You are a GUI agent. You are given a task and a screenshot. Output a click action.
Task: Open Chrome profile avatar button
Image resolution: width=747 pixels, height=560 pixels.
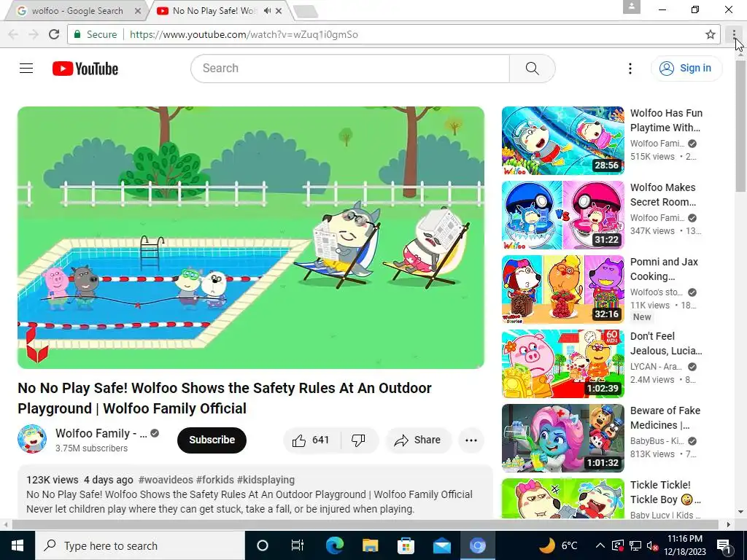631,7
